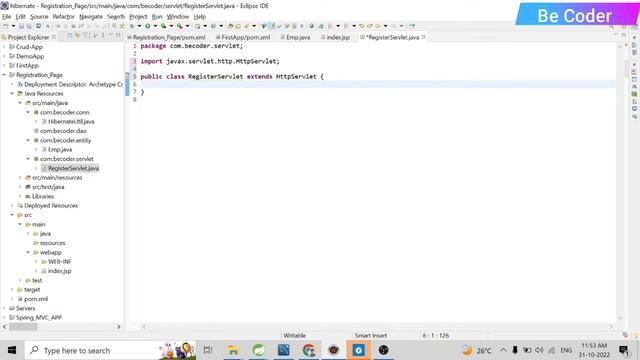Open Spring Tool Suite taskbar icon
This screenshot has height=360, width=640.
(x=258, y=350)
